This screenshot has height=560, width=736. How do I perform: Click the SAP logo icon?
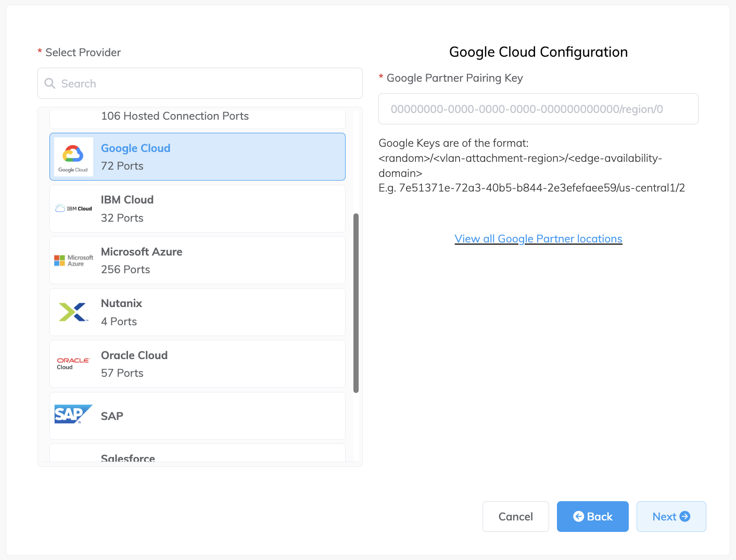point(73,415)
